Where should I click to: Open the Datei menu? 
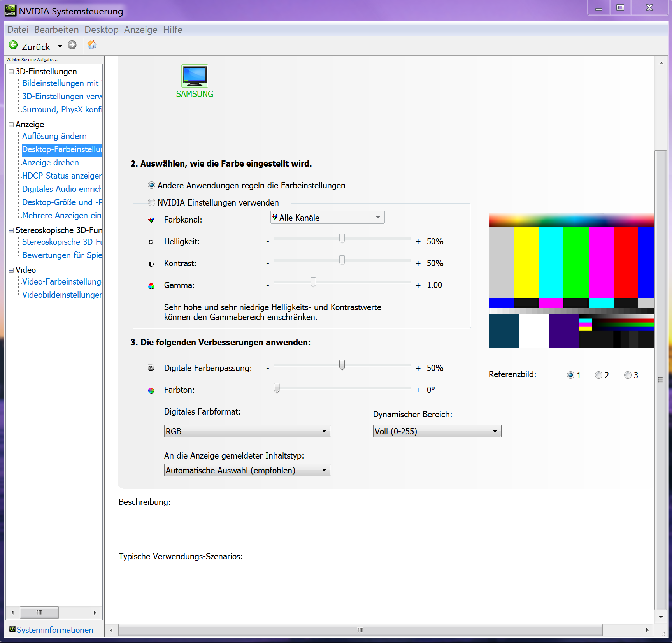click(18, 30)
